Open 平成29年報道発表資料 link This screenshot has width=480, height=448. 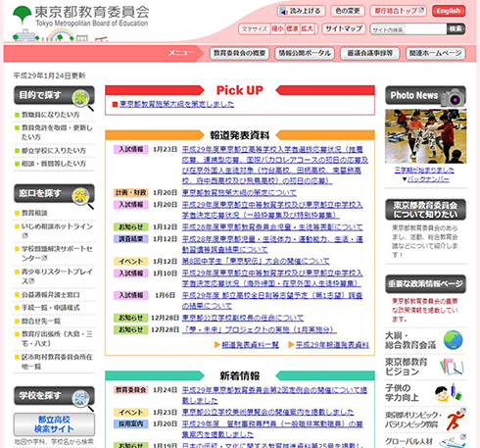click(332, 345)
